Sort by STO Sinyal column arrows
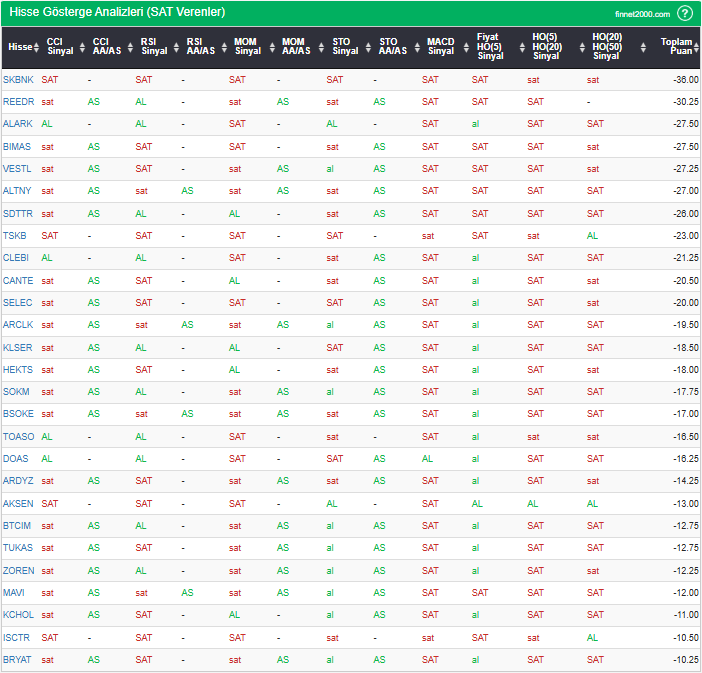The height and width of the screenshot is (673, 702). click(x=368, y=47)
